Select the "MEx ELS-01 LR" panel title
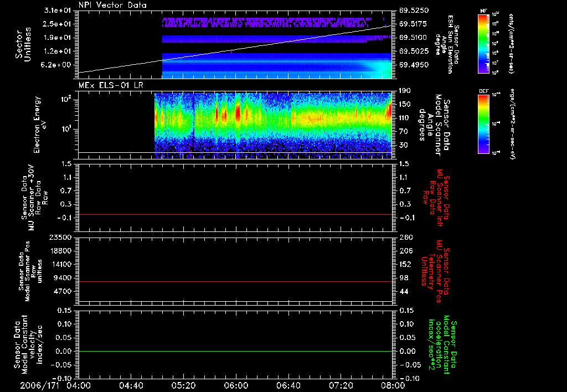Screen dimensions: 567x392 coord(111,85)
